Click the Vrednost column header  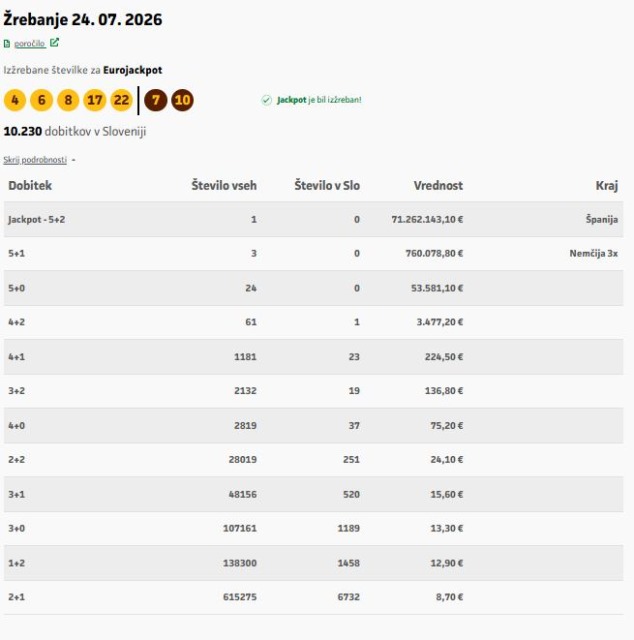[438, 186]
